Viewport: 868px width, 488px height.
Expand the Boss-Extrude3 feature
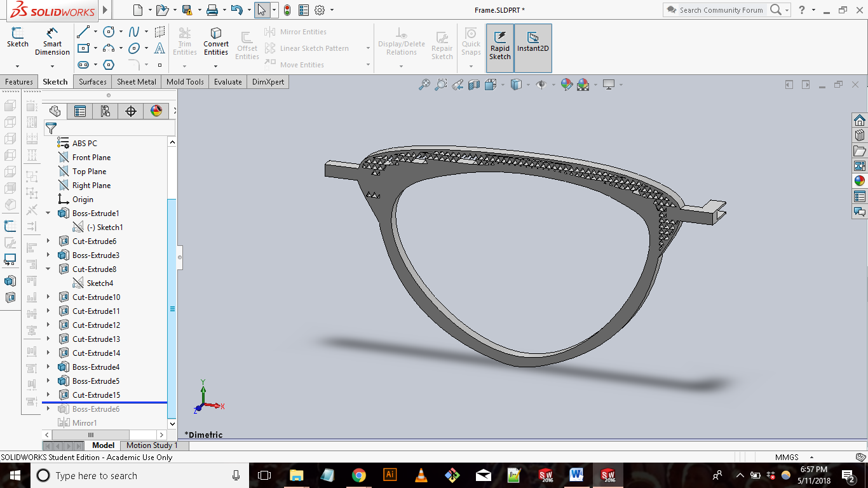48,255
